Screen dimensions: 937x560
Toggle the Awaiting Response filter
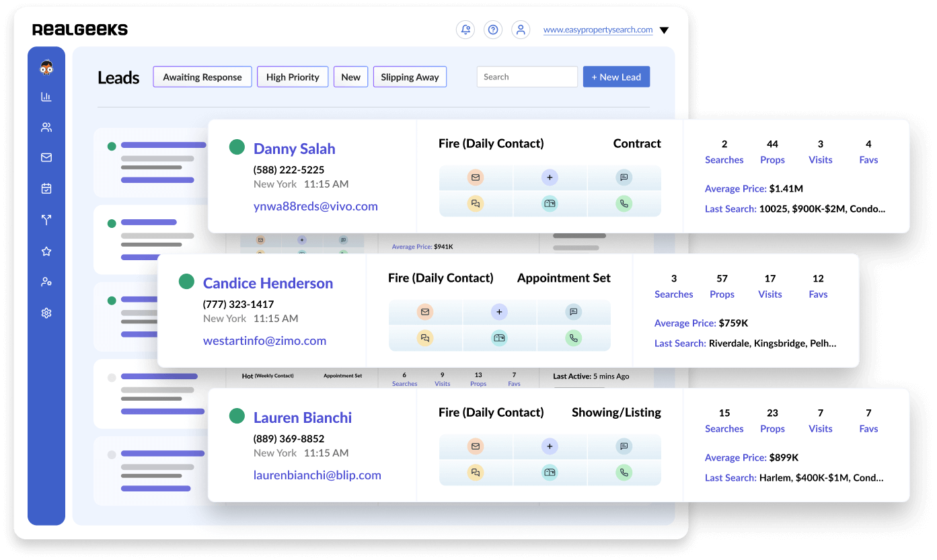point(202,77)
